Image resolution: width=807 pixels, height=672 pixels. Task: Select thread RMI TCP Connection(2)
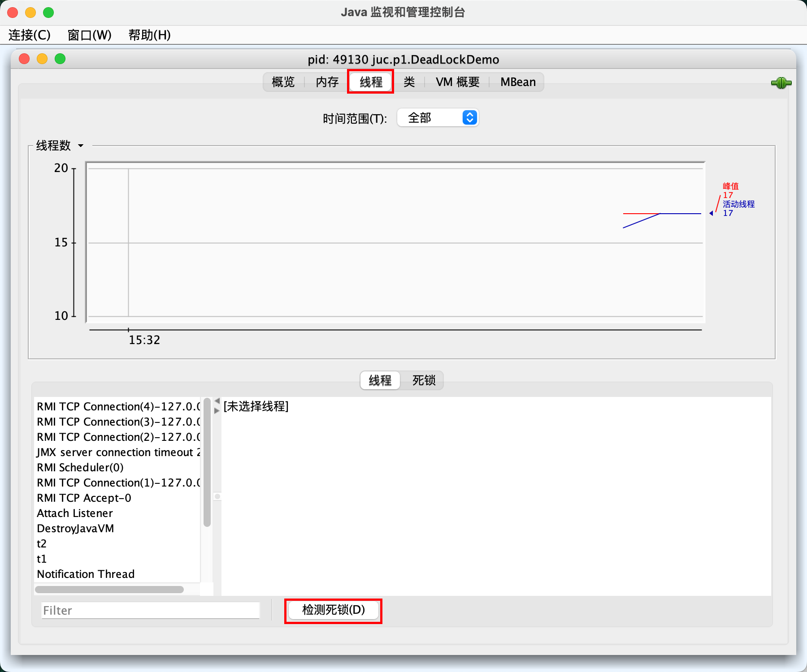point(117,437)
